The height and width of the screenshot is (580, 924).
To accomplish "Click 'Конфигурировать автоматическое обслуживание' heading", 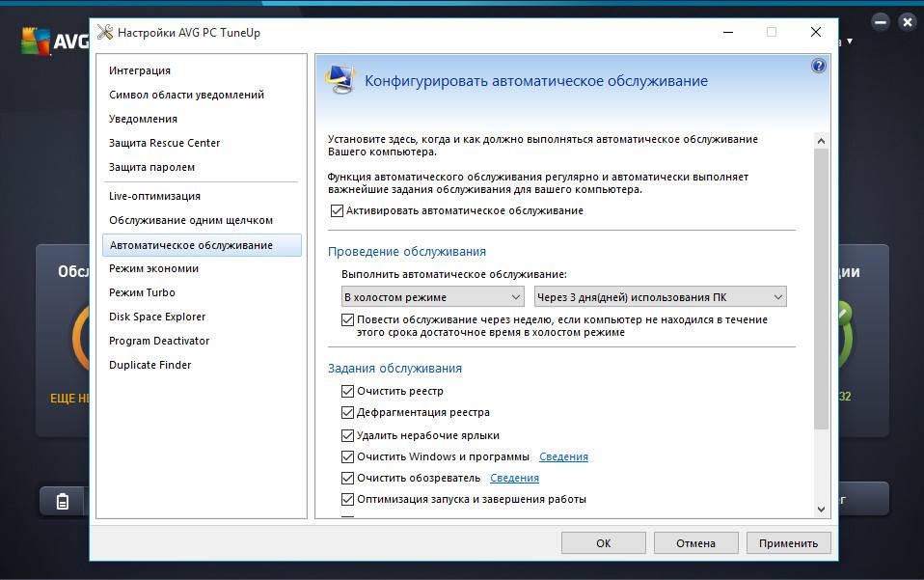I will point(536,81).
